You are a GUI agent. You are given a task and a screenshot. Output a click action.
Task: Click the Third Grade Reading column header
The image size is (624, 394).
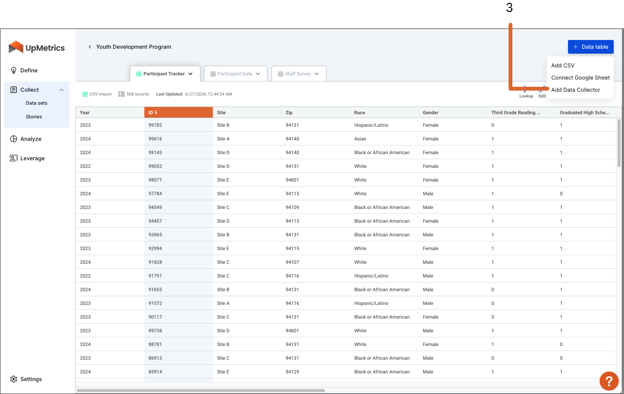point(521,113)
